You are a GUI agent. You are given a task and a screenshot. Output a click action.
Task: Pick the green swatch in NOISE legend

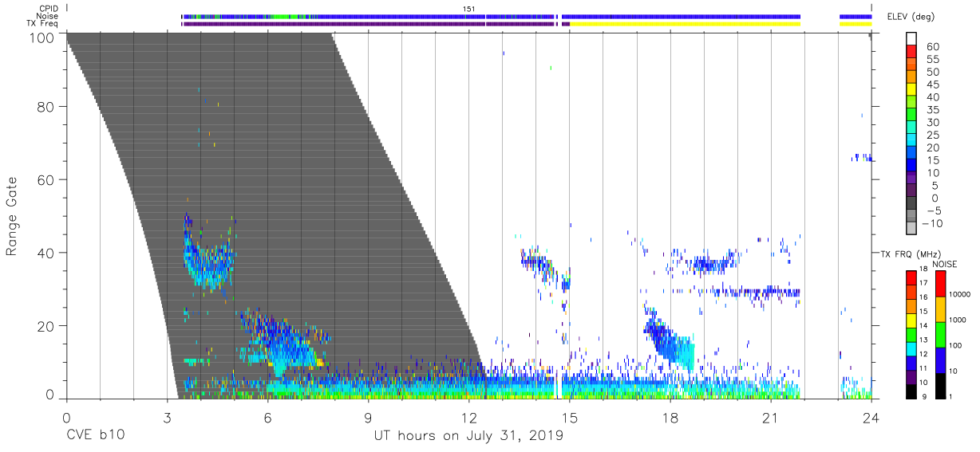point(939,333)
